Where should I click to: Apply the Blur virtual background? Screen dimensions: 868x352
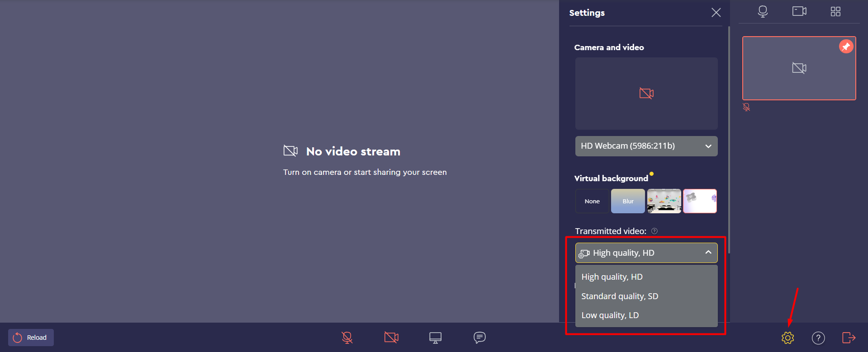coord(628,201)
